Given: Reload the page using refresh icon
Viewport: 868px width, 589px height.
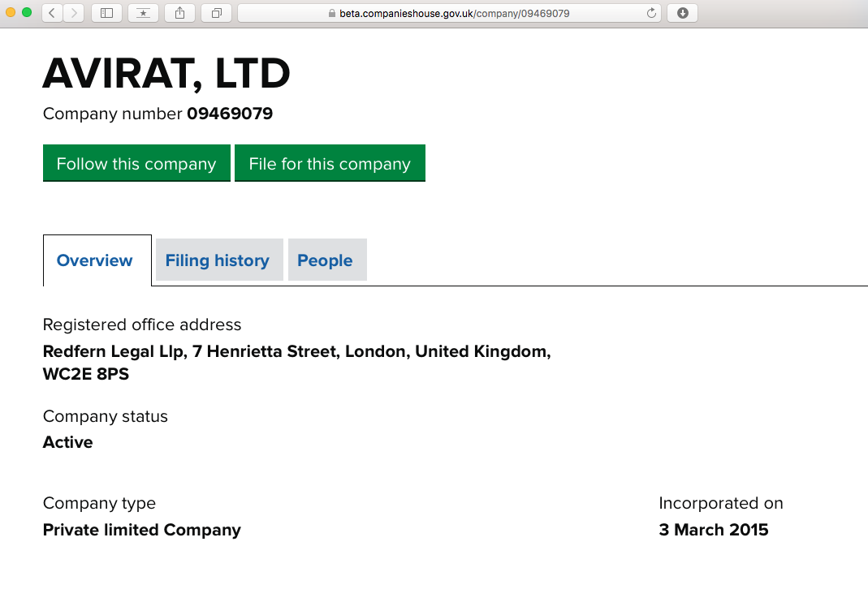Looking at the screenshot, I should pos(650,13).
